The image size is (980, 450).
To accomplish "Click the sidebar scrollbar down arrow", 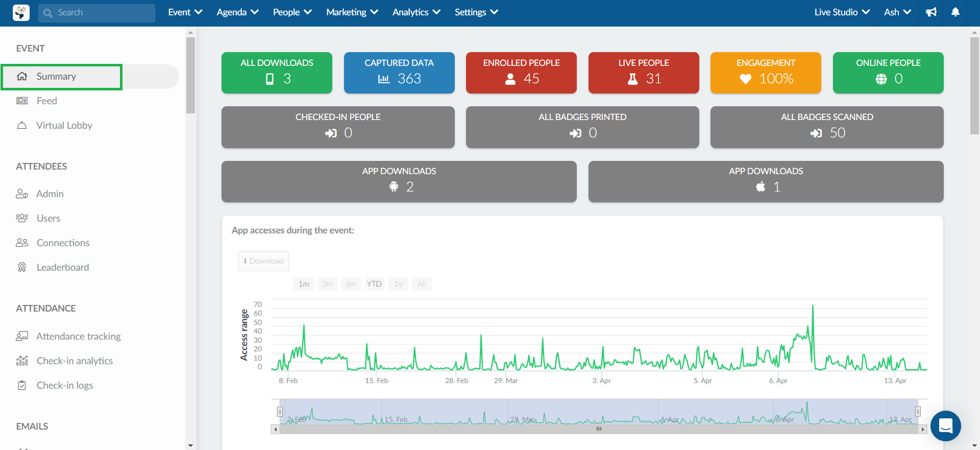I will click(190, 445).
